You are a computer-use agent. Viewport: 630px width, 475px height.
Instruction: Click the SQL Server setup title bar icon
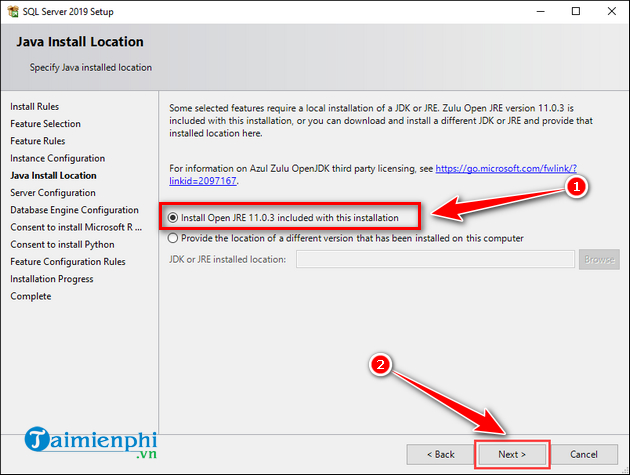point(13,11)
